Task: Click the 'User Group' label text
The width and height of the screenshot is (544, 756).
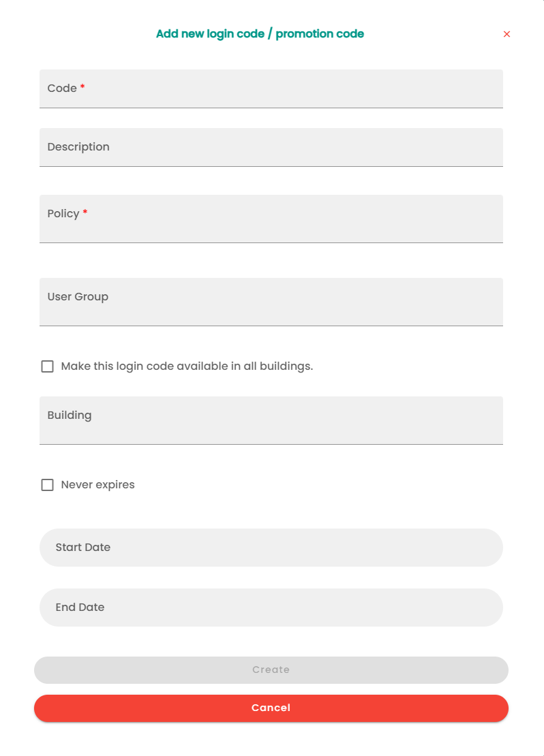Action: [78, 297]
